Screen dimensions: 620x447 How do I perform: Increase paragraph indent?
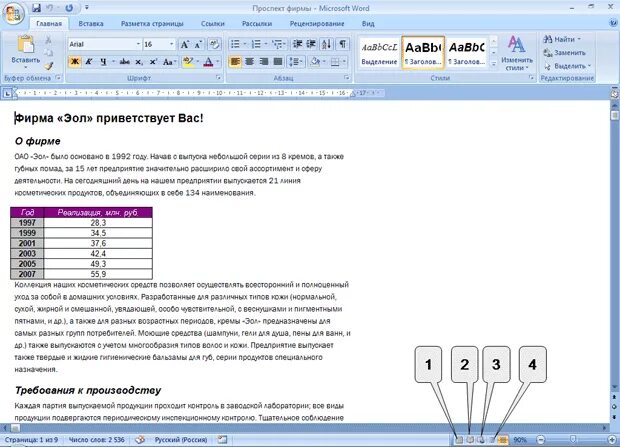[x=311, y=44]
